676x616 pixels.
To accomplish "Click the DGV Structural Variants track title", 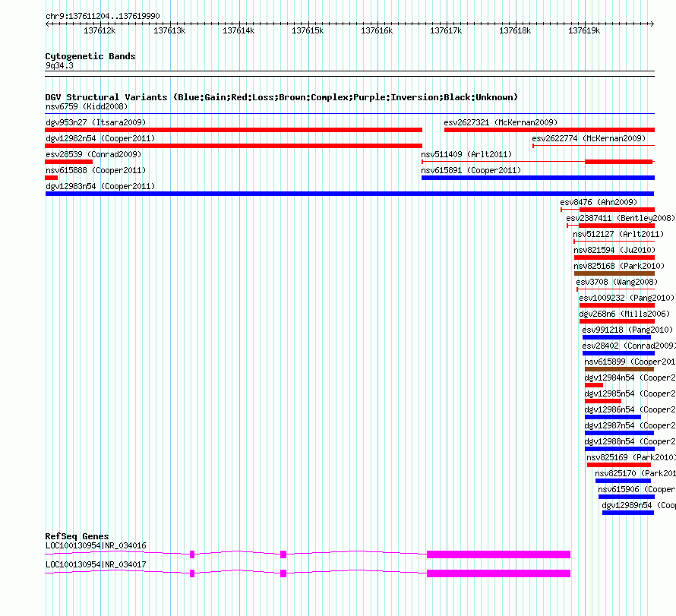I will (281, 97).
